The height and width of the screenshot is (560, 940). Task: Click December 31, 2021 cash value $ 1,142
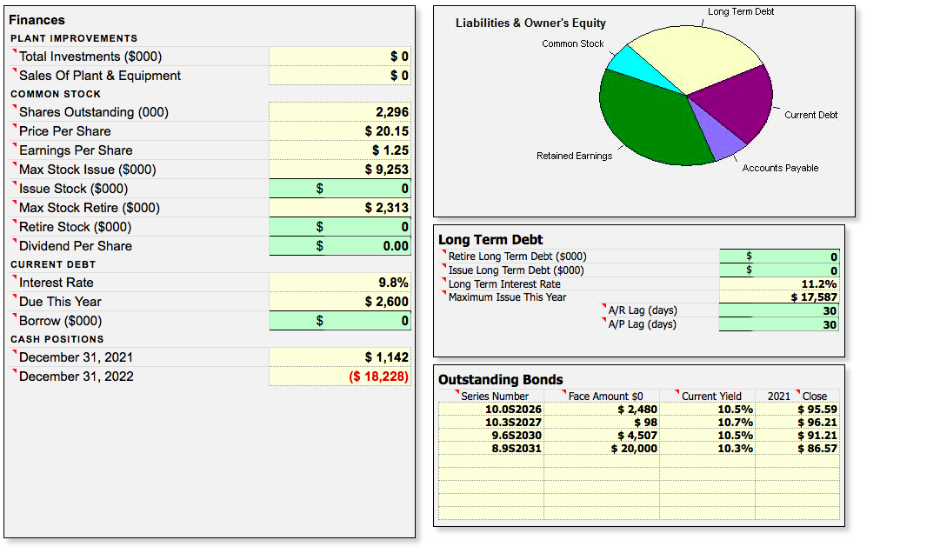[x=340, y=357]
